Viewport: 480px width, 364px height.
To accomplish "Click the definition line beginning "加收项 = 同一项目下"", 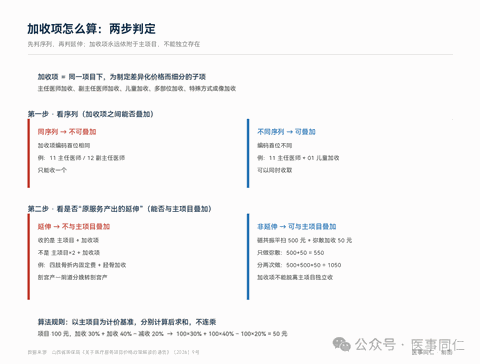I will pos(121,77).
